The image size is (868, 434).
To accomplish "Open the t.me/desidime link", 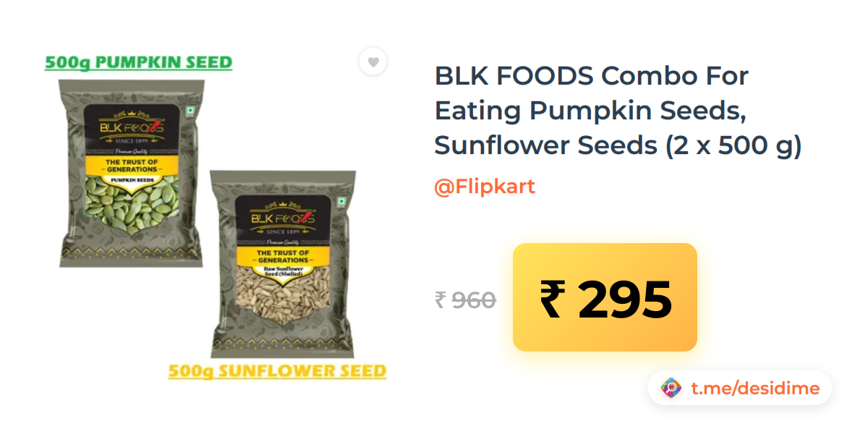I will [755, 388].
